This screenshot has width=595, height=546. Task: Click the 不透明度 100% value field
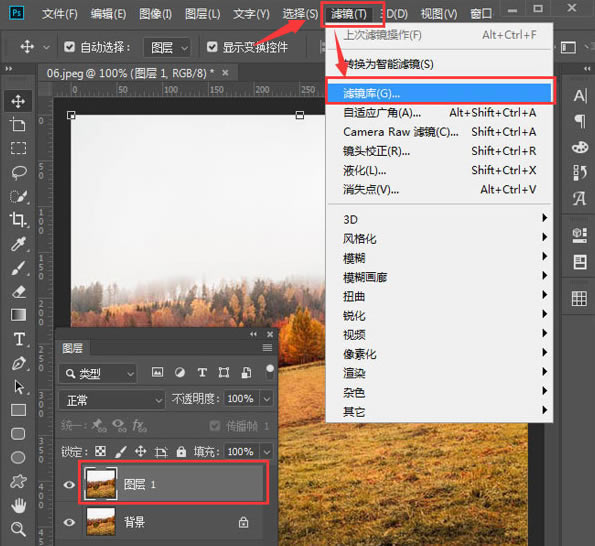pos(241,399)
